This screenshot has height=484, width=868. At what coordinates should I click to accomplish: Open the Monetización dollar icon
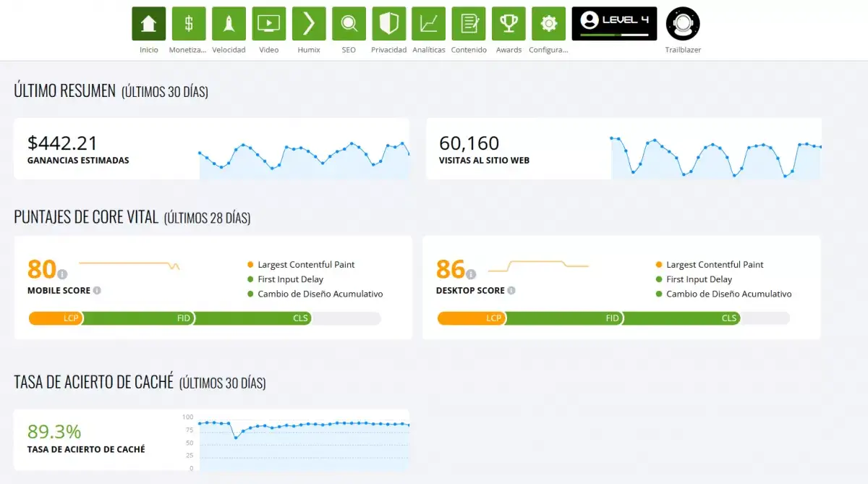(189, 24)
